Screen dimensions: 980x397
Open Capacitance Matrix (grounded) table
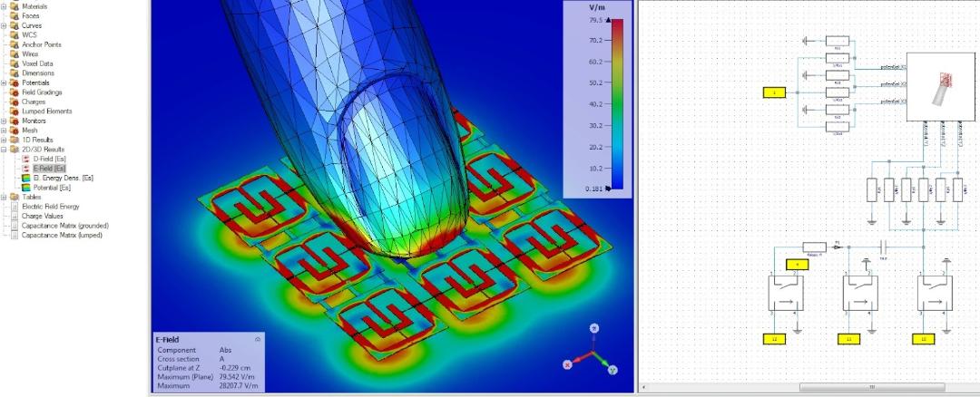65,226
